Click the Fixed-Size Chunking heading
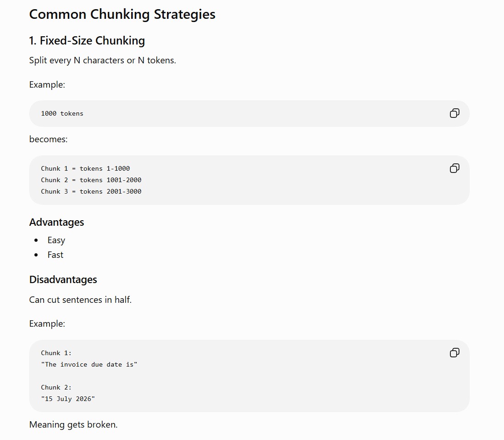 click(x=87, y=41)
